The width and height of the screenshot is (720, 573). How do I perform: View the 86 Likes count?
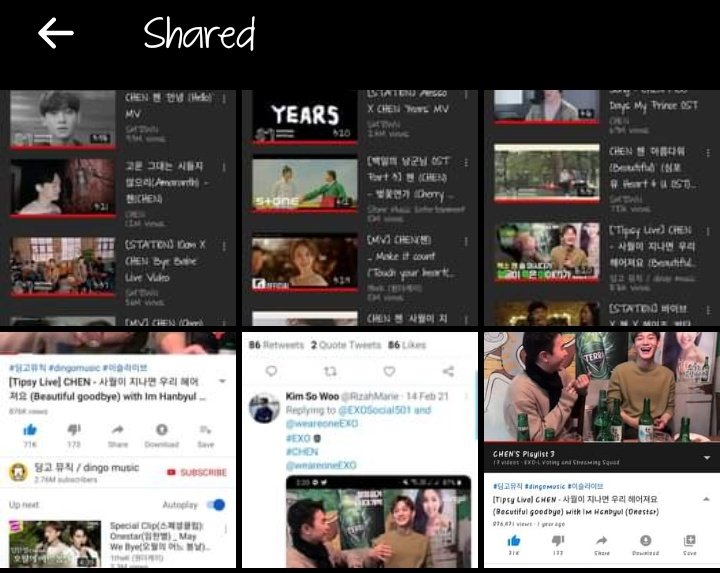407,345
